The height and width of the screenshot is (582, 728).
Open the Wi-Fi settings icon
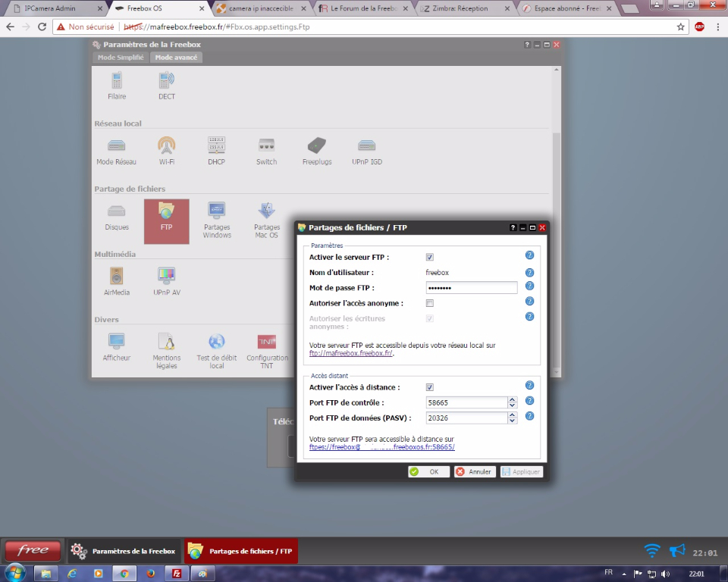click(167, 152)
